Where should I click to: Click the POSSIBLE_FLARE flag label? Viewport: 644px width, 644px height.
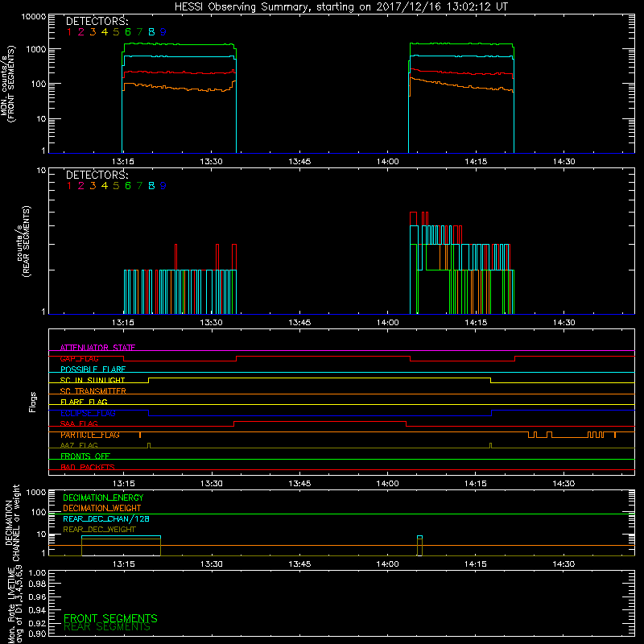(93, 369)
